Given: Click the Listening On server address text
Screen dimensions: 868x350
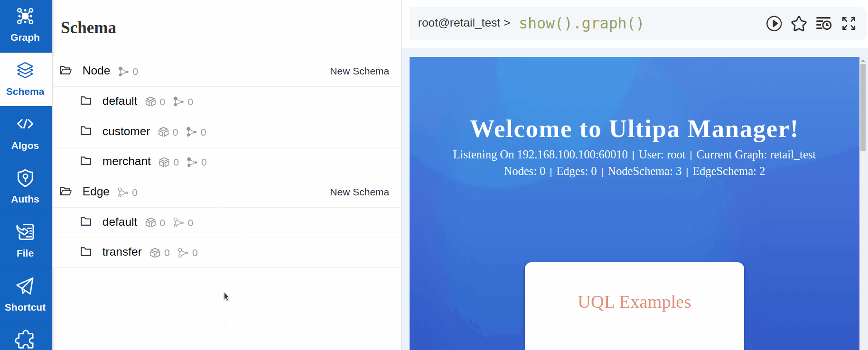Looking at the screenshot, I should pos(540,155).
